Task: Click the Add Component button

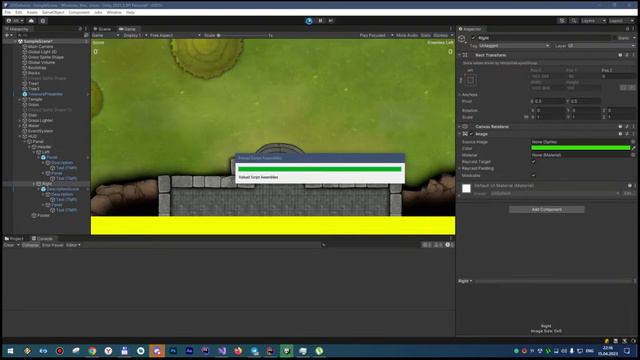Action: [x=546, y=209]
